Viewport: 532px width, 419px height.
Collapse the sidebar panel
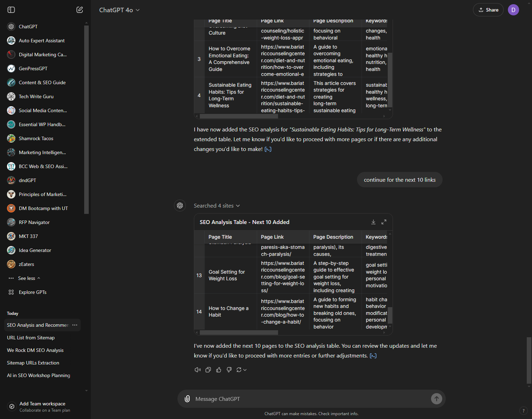click(x=11, y=10)
